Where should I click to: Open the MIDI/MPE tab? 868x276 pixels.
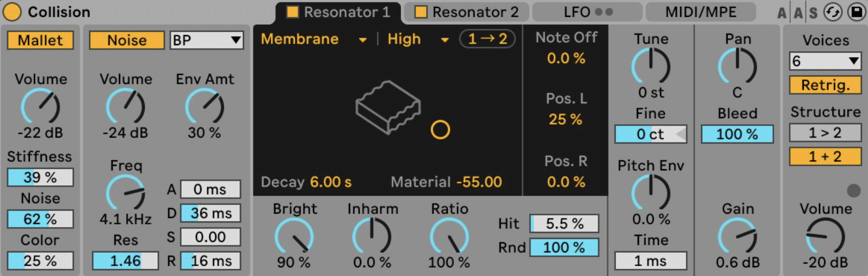tap(701, 12)
